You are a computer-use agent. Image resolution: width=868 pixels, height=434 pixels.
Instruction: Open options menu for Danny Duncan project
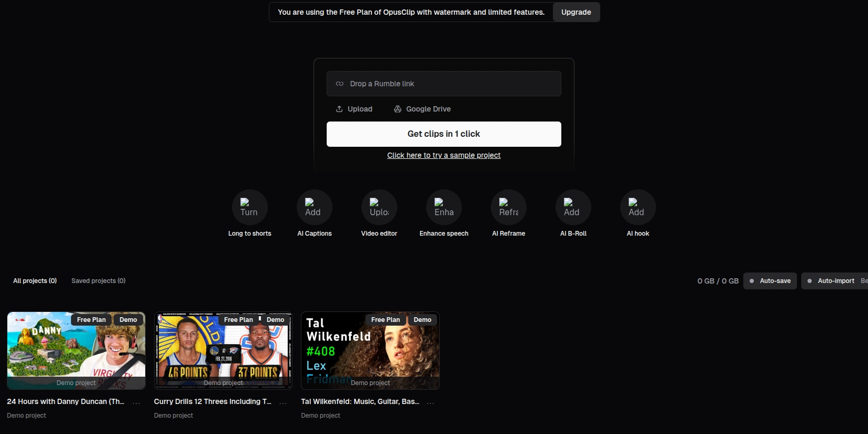coord(136,402)
